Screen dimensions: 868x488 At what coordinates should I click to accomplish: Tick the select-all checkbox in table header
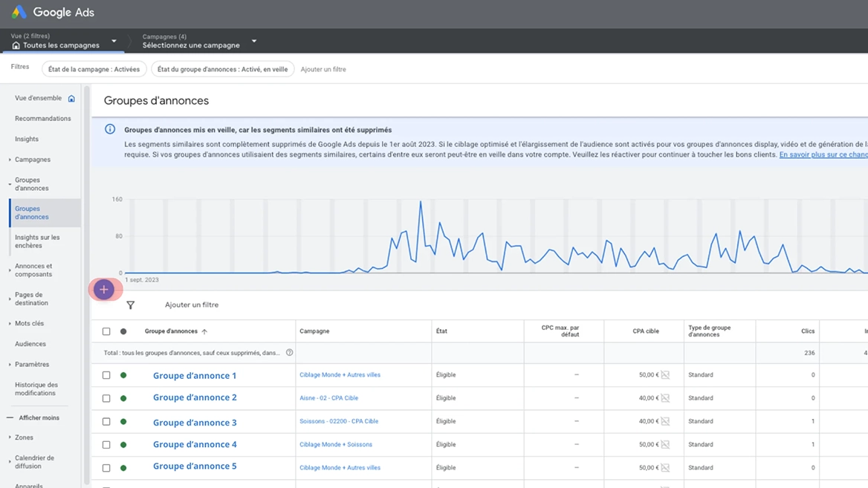(106, 331)
